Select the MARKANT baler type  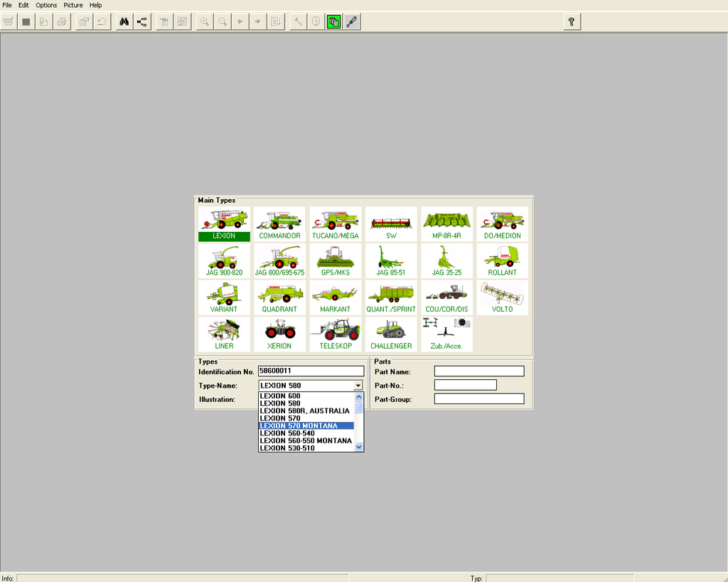[x=336, y=297]
